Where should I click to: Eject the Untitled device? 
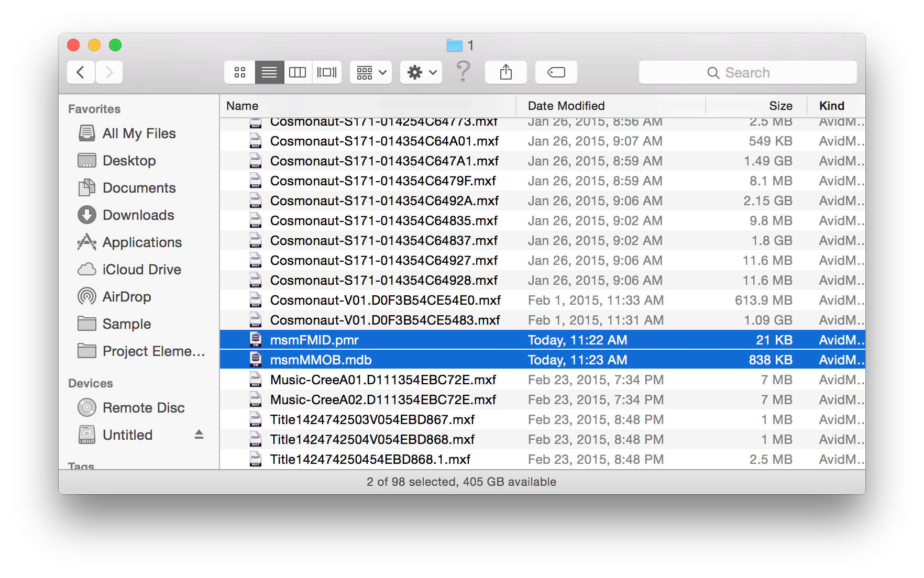[199, 435]
